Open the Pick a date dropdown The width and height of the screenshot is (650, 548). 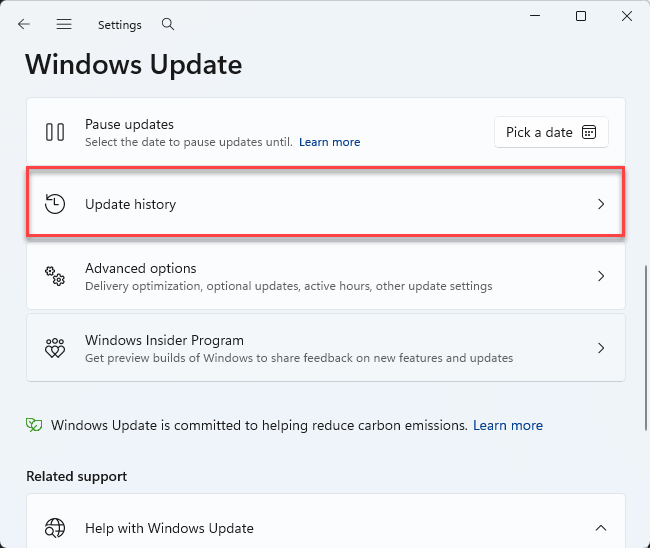pos(551,132)
